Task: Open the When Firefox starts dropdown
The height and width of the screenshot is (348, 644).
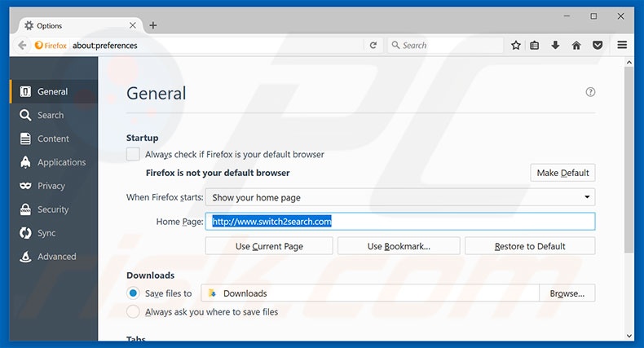Action: (400, 197)
